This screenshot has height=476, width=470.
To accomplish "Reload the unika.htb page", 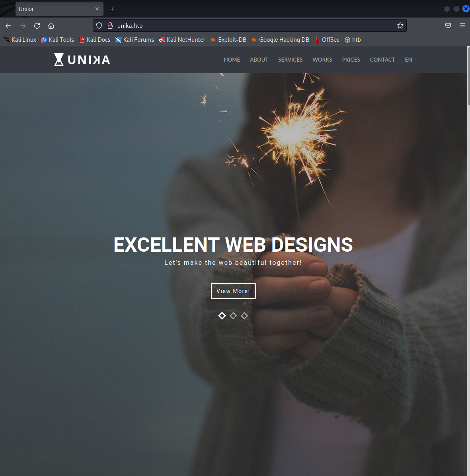I will (37, 26).
